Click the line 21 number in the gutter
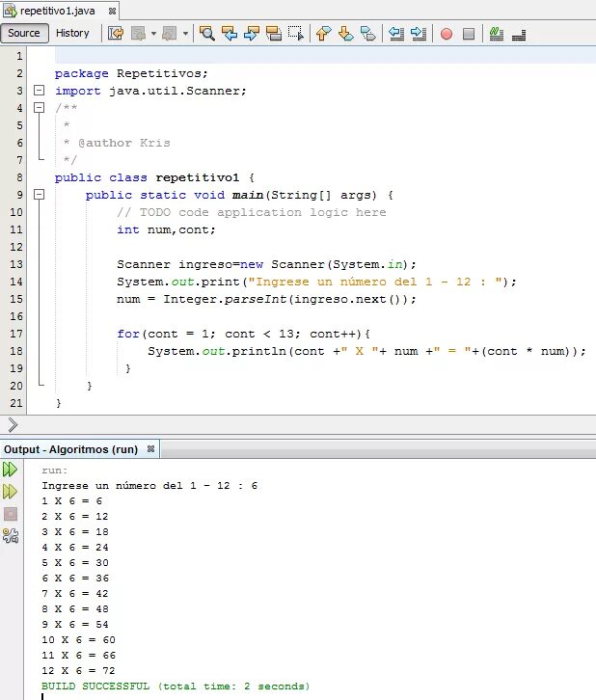The image size is (596, 700). point(16,403)
